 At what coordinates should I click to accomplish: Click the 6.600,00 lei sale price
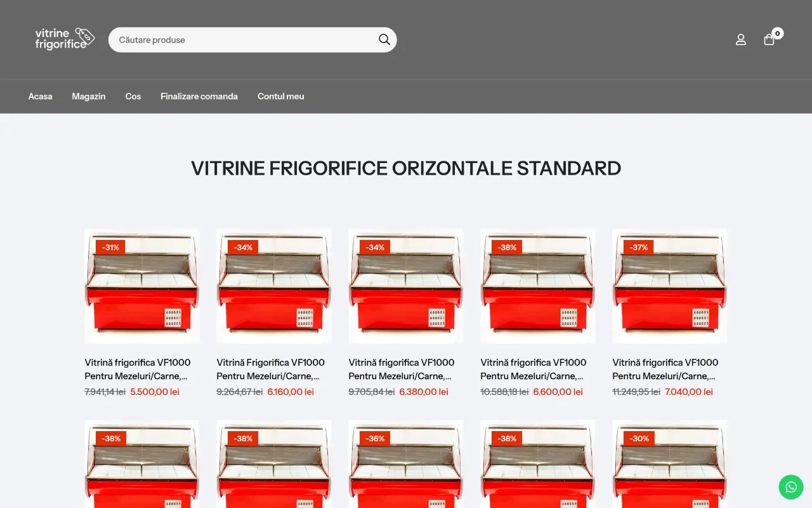point(558,392)
